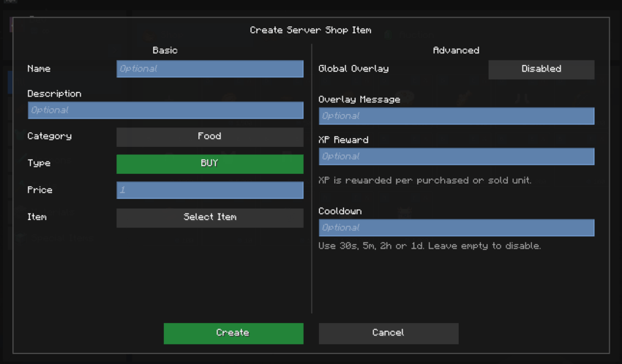Click the Overlay Message field

457,116
